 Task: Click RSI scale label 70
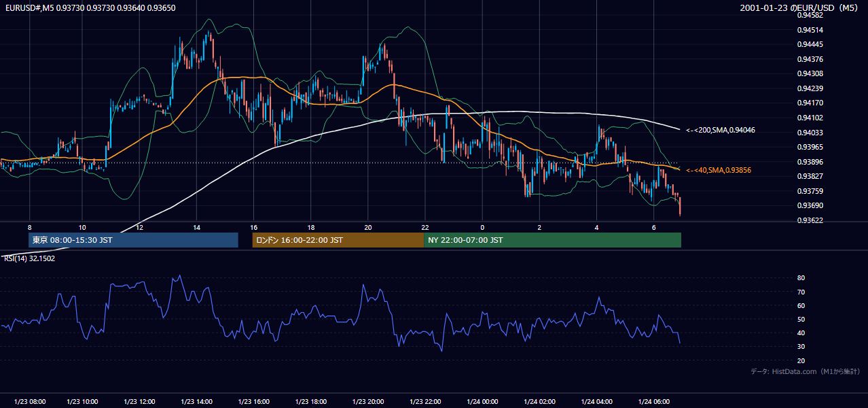(x=801, y=292)
